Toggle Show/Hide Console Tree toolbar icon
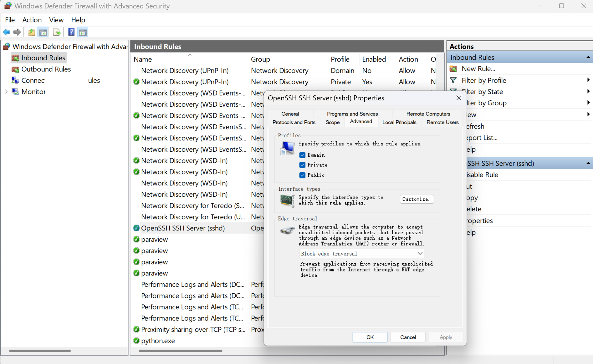This screenshot has width=593, height=364. 43,32
